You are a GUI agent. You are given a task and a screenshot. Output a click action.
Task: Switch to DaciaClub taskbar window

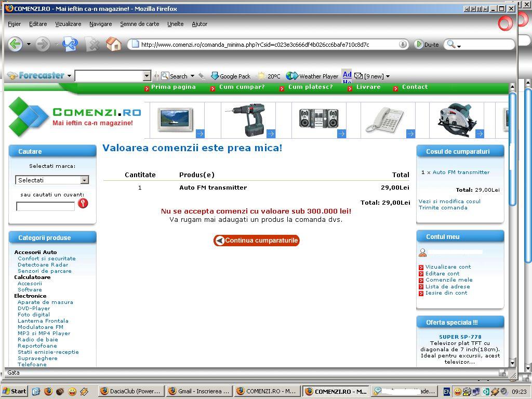click(x=131, y=391)
